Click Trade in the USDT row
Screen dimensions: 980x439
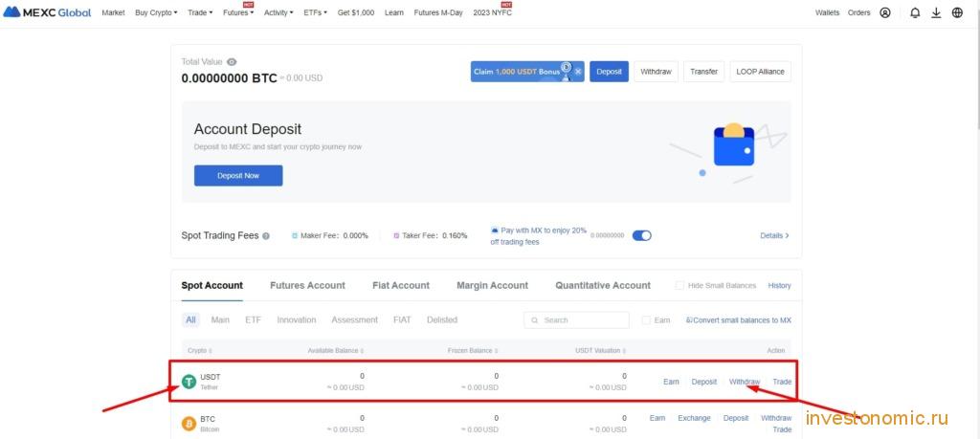[782, 382]
